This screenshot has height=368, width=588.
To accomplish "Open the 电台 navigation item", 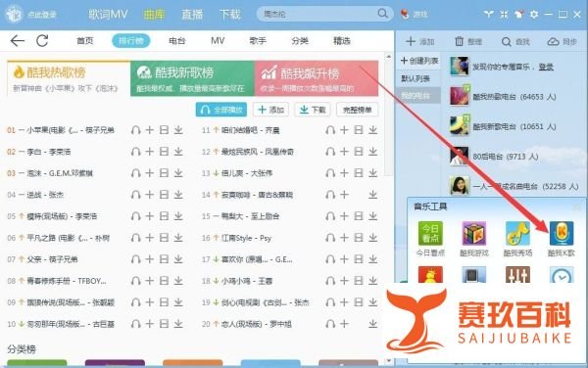I will (x=176, y=41).
